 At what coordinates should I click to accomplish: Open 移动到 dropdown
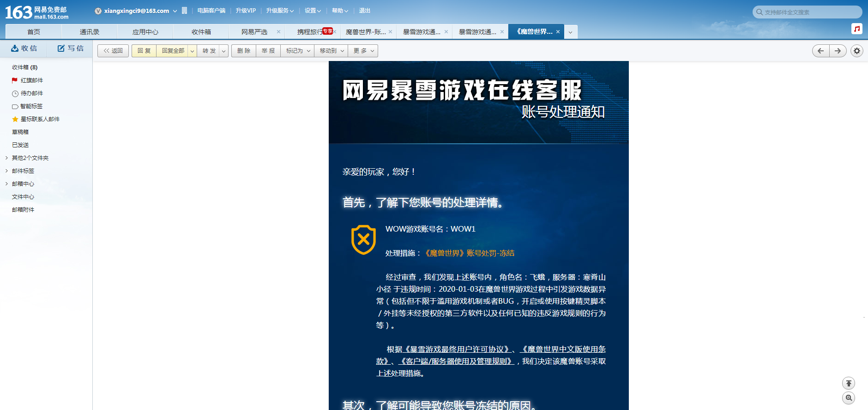tap(332, 51)
